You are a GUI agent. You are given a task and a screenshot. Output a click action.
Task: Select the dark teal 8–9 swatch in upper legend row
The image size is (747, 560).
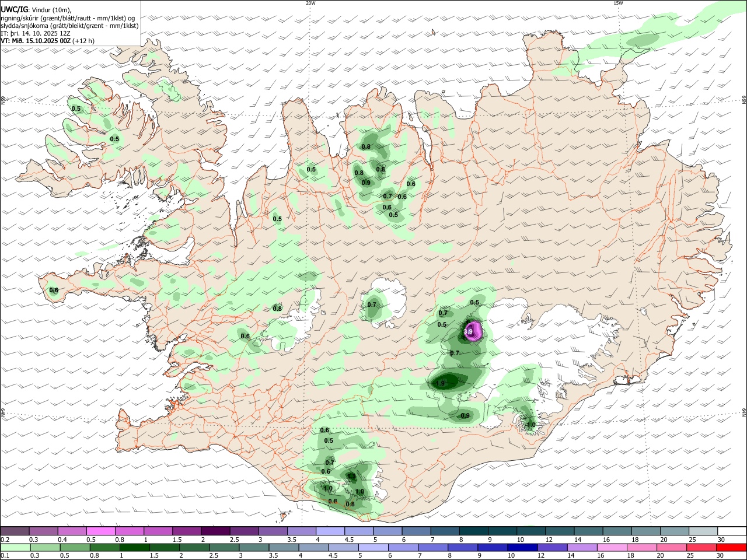point(473,531)
